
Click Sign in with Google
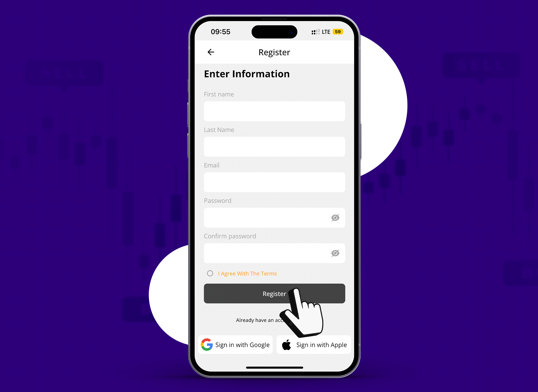(x=237, y=345)
